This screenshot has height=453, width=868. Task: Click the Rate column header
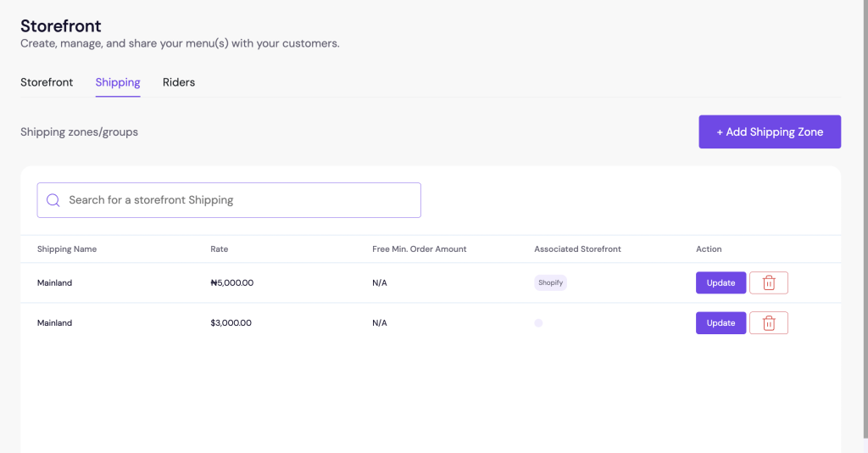click(x=220, y=249)
